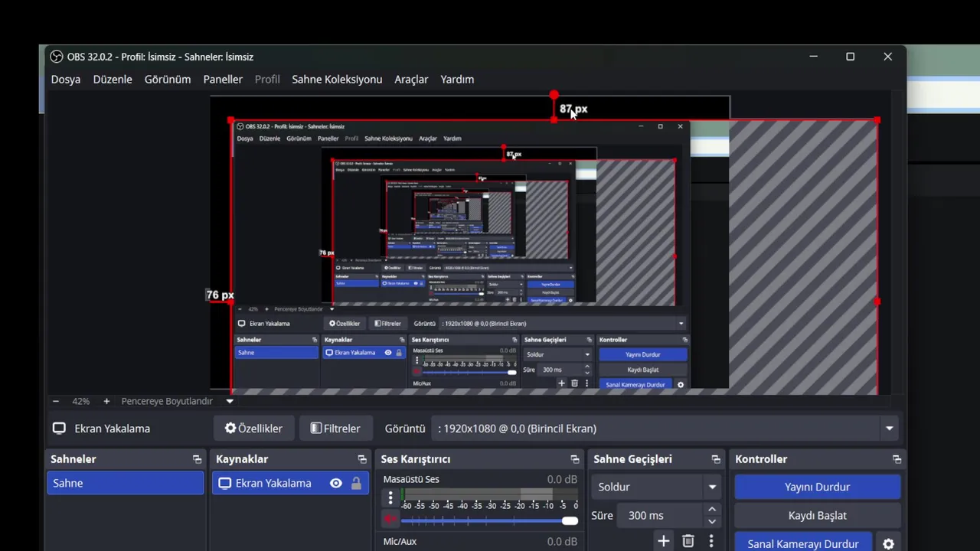Click the Masaüstü Ses label
980x551 pixels.
point(411,479)
